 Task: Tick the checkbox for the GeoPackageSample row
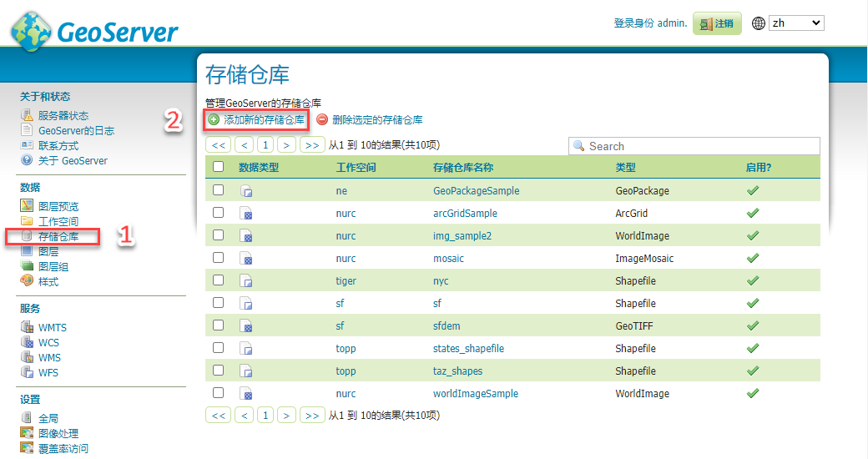point(219,190)
